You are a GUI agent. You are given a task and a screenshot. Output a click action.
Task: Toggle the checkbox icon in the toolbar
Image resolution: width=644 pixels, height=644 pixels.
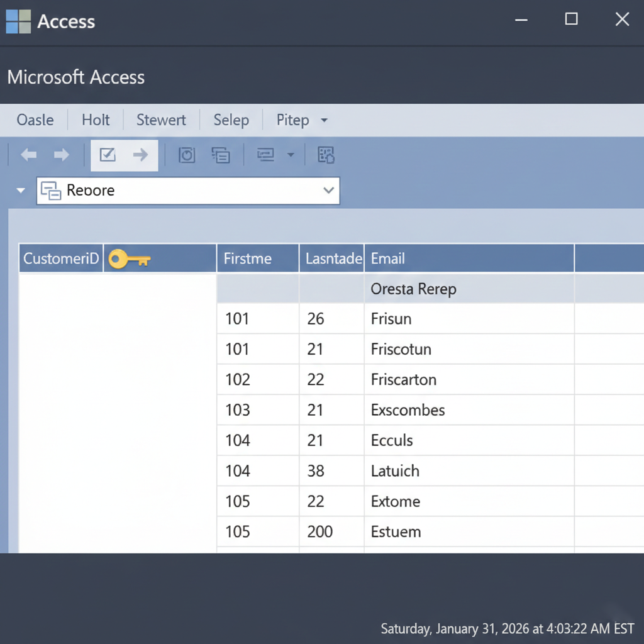[x=108, y=155]
